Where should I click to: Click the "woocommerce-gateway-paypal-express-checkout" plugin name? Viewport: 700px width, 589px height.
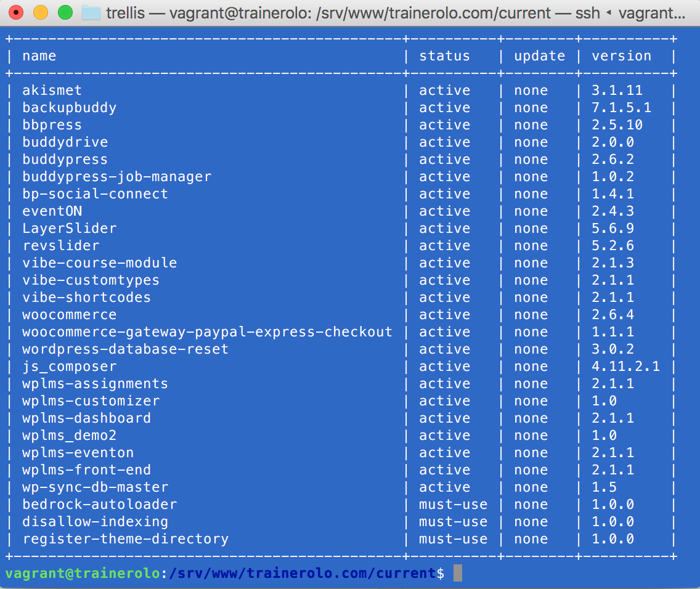(207, 332)
